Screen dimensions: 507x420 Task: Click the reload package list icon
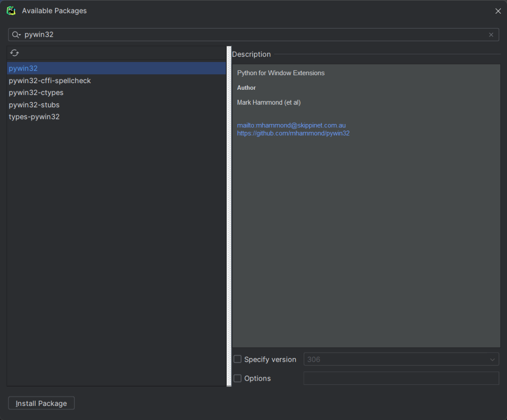[15, 53]
